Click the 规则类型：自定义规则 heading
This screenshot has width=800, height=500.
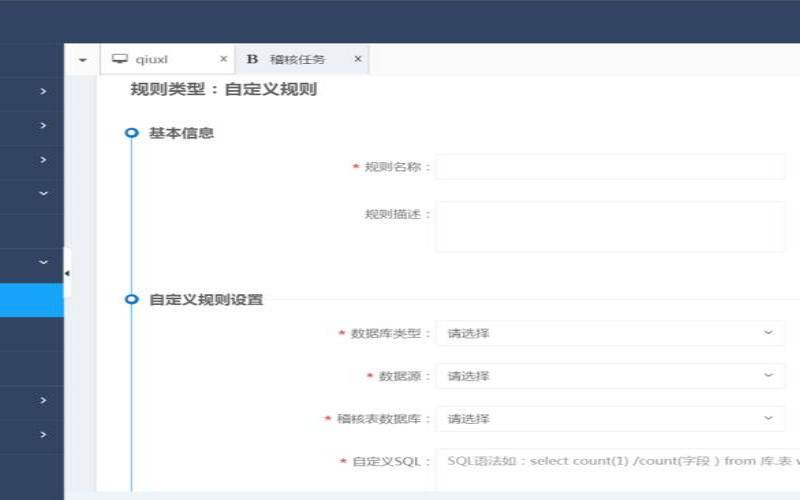223,89
